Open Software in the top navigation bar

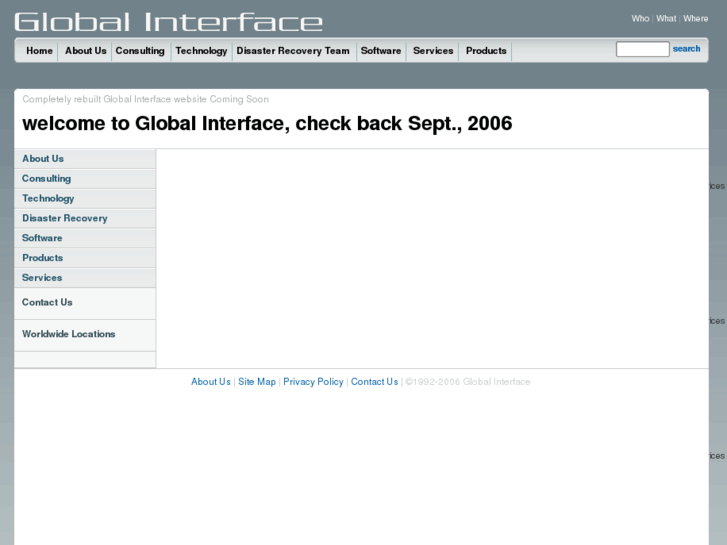(381, 51)
